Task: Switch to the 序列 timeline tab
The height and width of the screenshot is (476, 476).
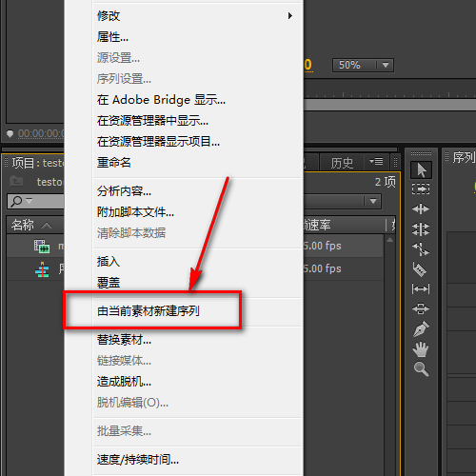Action: 464,157
